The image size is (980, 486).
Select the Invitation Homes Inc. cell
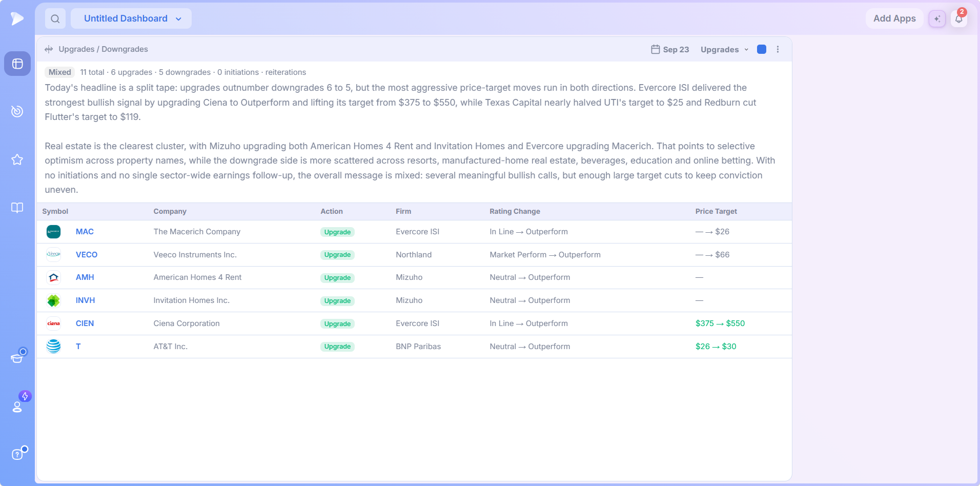(192, 300)
